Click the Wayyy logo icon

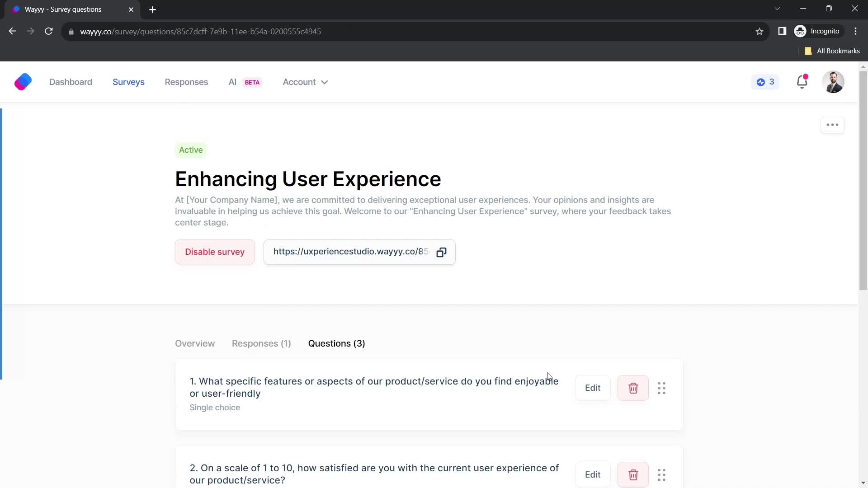click(23, 82)
